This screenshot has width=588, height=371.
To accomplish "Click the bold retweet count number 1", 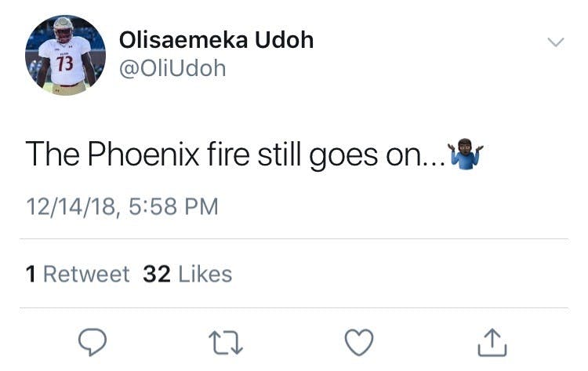I will [x=31, y=274].
